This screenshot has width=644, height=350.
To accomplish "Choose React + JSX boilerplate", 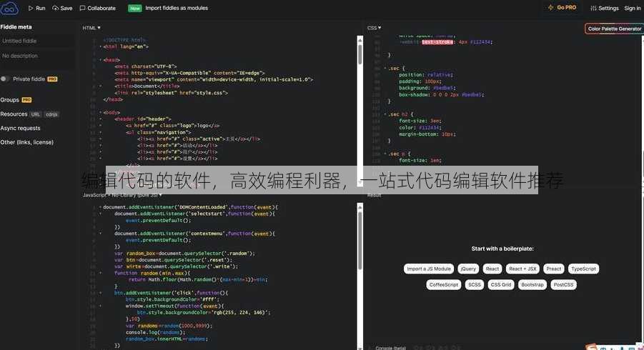I will [x=522, y=269].
